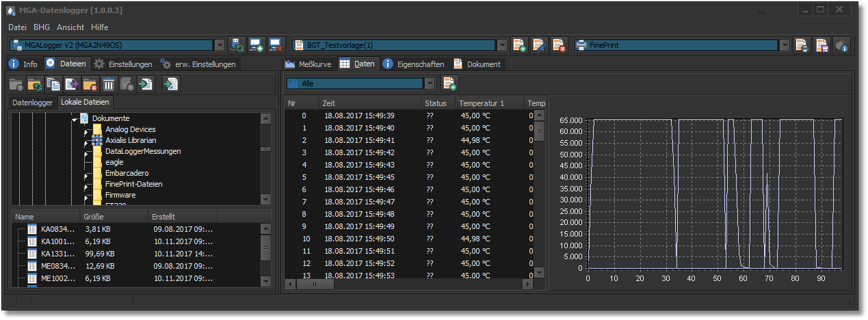Click the USB refresh device icon
Screen dimensions: 868x320
237,45
